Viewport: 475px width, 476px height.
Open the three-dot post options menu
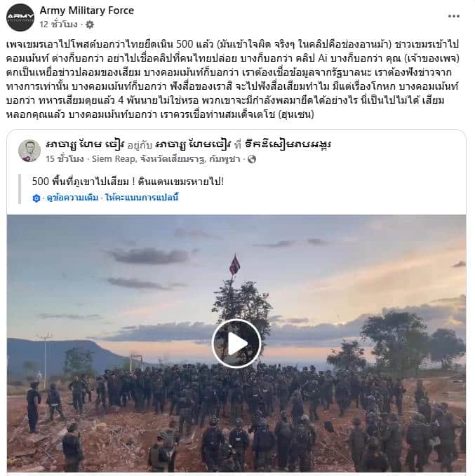(x=453, y=16)
